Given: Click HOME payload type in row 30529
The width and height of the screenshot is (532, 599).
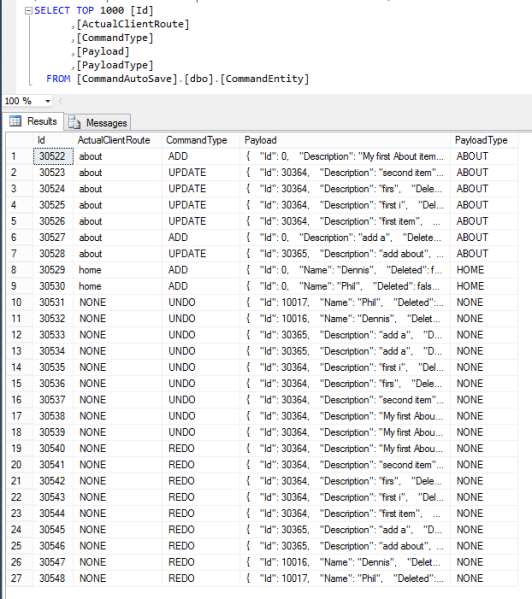Looking at the screenshot, I should click(484, 270).
